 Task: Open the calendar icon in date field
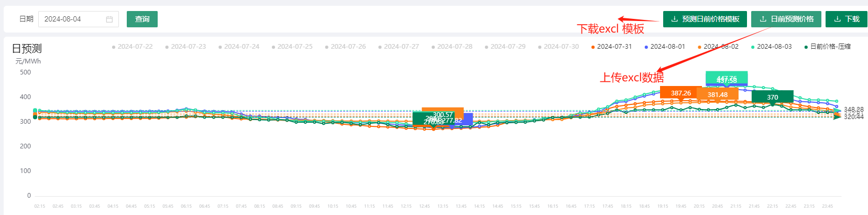tap(109, 19)
